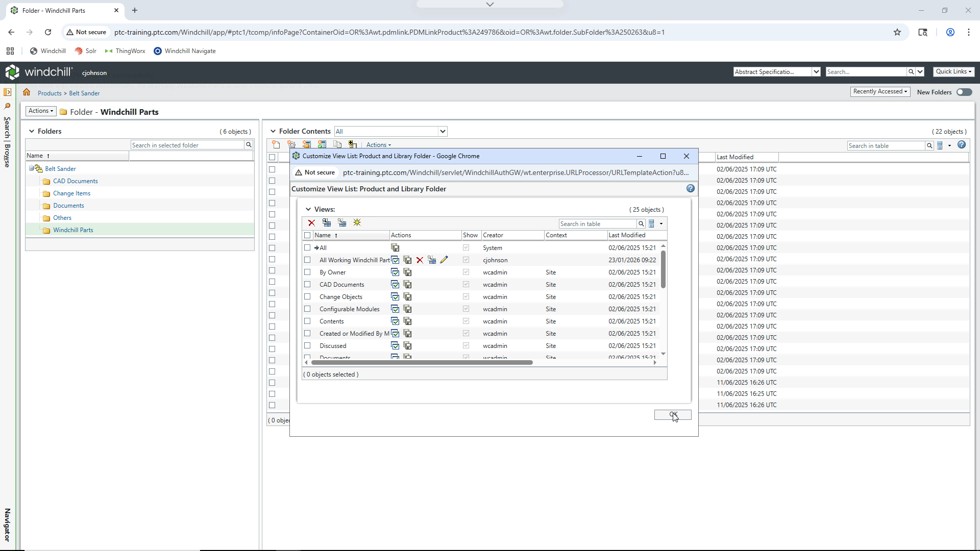
Task: Click the Views table horizontal scrollbar
Action: 422,363
